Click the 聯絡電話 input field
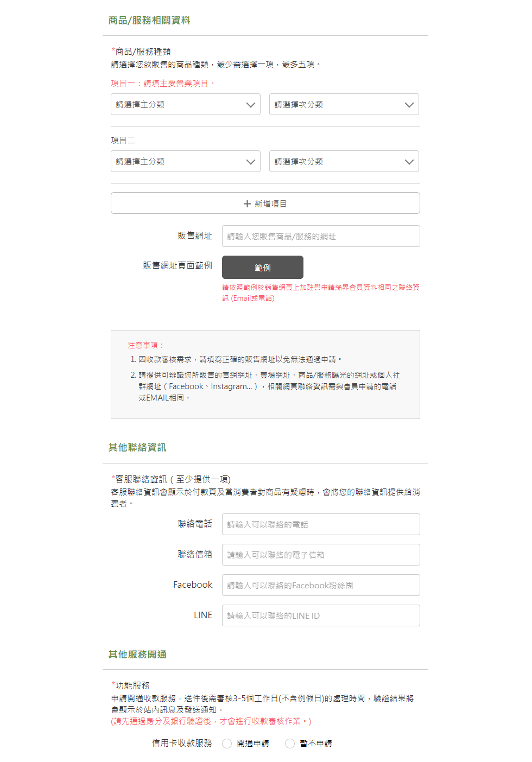Viewport: 532px width, 762px height. [x=321, y=524]
